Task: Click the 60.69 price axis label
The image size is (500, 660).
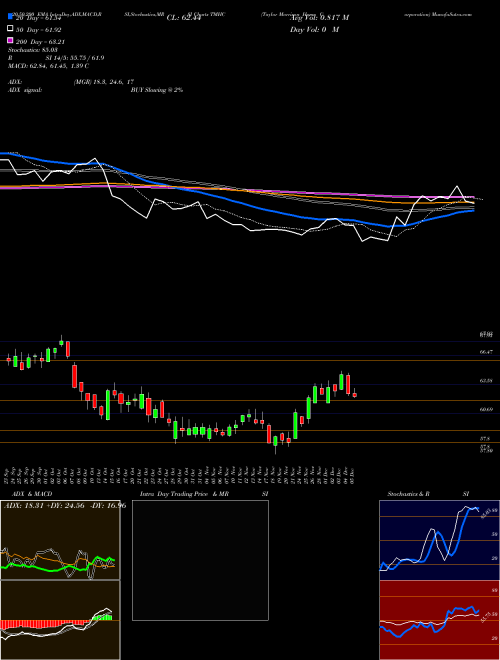Action: pyautogui.click(x=486, y=409)
